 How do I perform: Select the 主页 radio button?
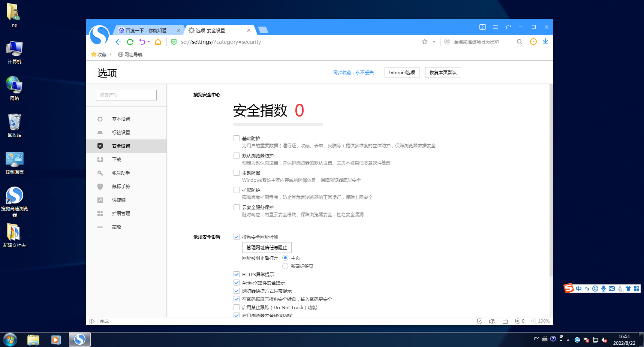285,258
